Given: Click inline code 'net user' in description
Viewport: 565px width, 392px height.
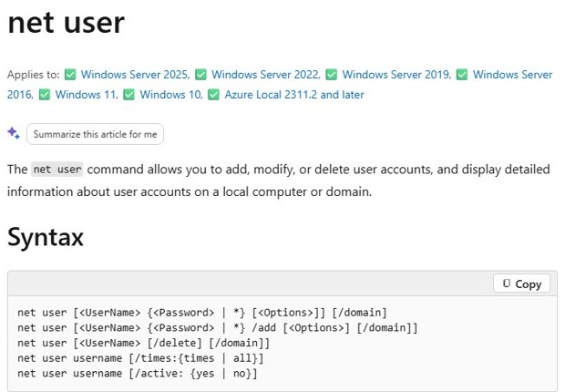Looking at the screenshot, I should point(56,170).
